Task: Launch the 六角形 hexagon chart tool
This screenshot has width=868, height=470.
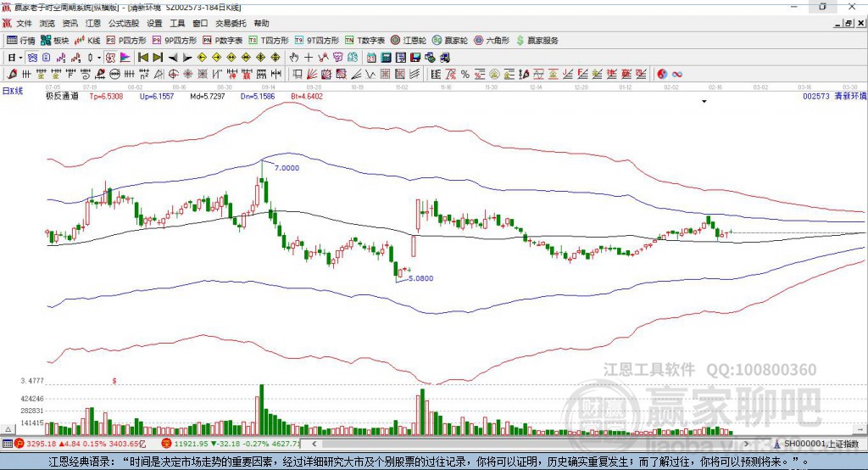Action: pyautogui.click(x=492, y=40)
